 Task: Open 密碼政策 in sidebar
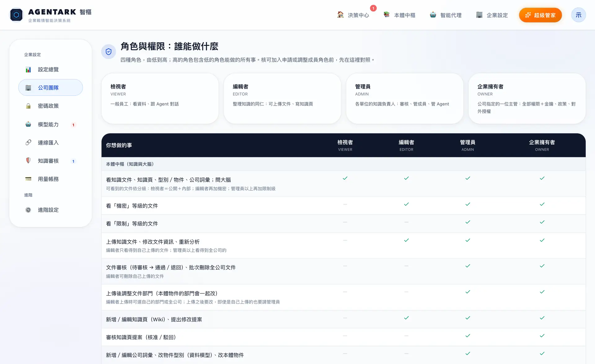click(51, 106)
